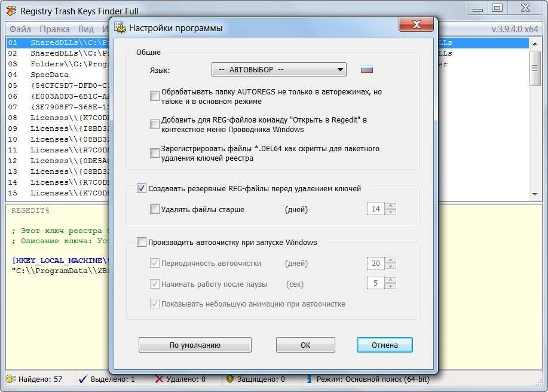This screenshot has width=548, height=392.
Task: Click the Отмена button
Action: click(x=385, y=345)
